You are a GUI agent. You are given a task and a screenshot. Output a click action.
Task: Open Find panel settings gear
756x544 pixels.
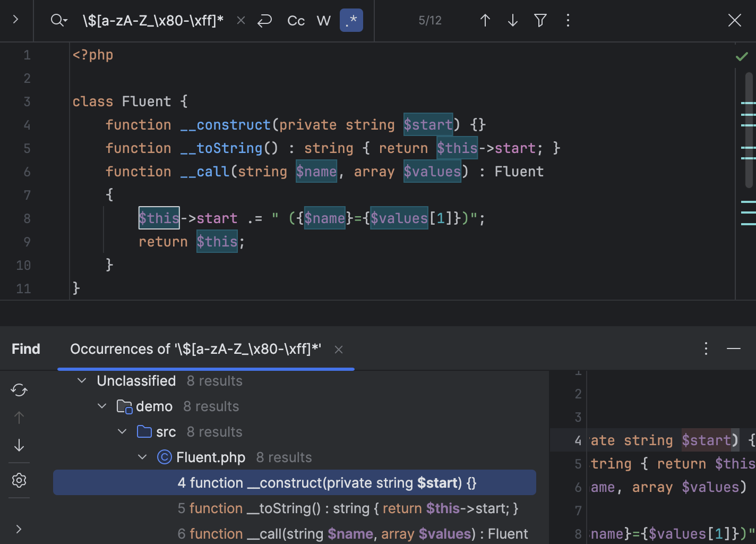pyautogui.click(x=19, y=480)
